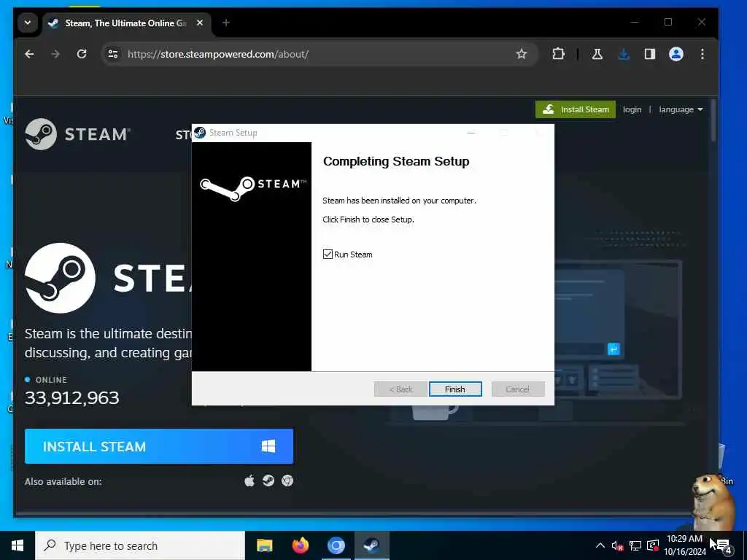
Task: Click the muted volume tray icon
Action: 617,545
